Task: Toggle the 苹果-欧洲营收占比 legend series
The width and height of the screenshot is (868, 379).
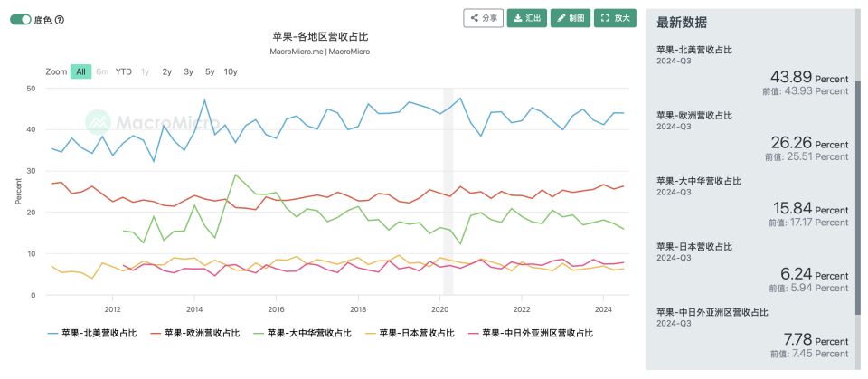Action: 195,333
